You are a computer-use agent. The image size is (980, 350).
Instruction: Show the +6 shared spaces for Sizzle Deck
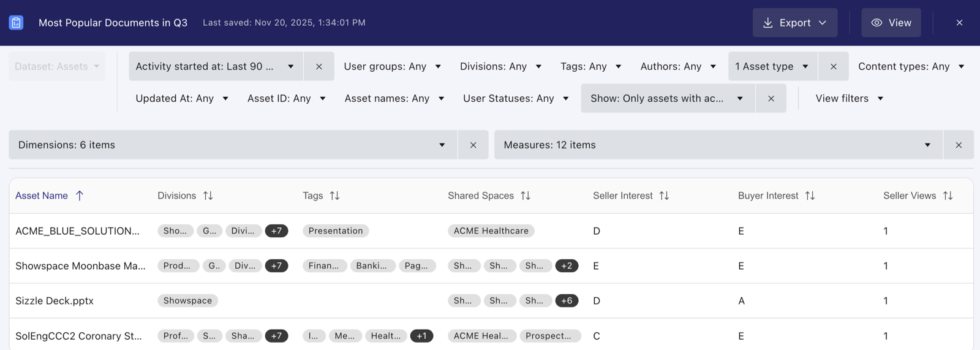pyautogui.click(x=567, y=300)
